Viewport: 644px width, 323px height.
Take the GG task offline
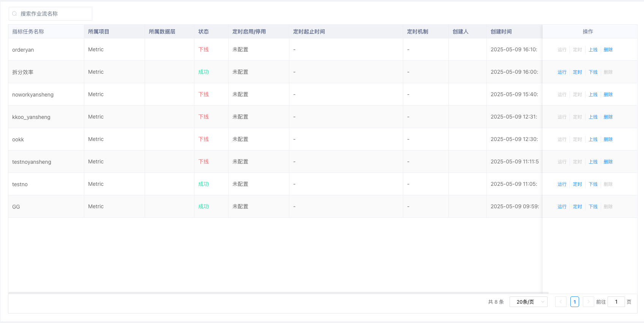tap(593, 207)
